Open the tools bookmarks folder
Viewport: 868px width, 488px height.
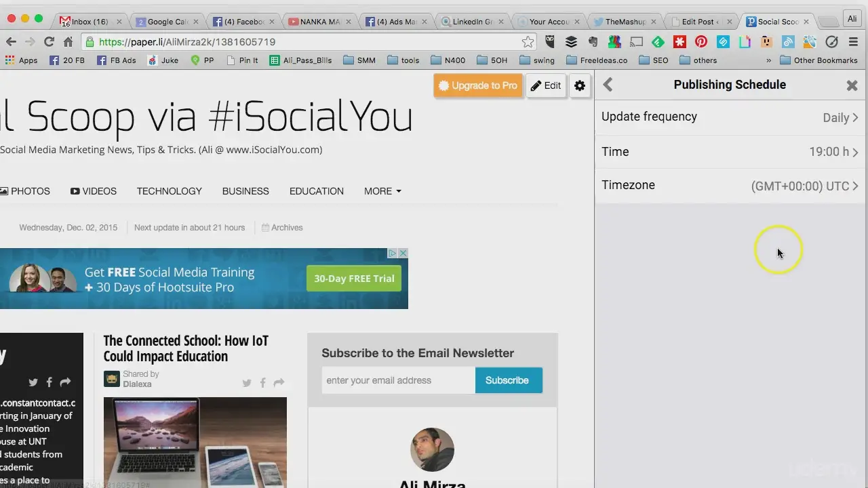403,60
